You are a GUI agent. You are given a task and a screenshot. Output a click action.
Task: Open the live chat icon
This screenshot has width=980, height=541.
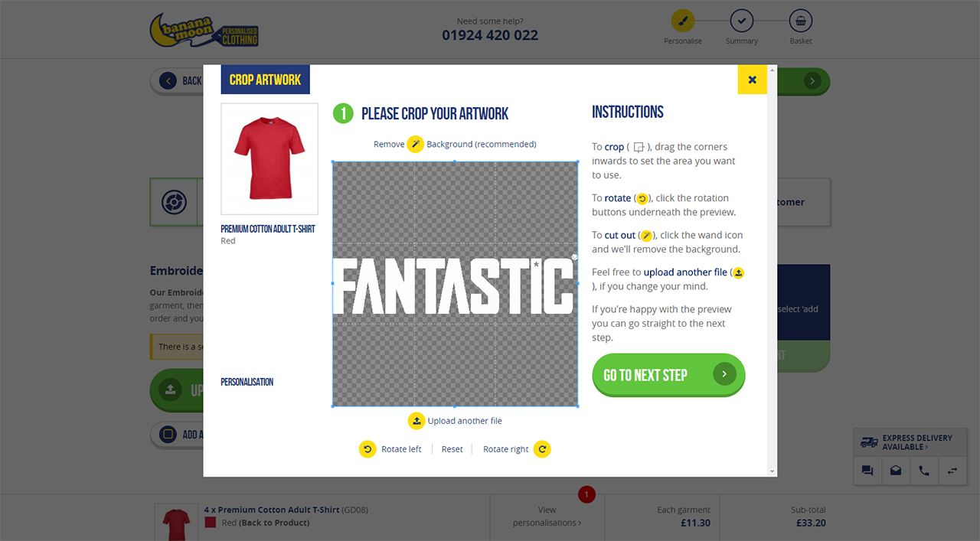[x=867, y=471]
